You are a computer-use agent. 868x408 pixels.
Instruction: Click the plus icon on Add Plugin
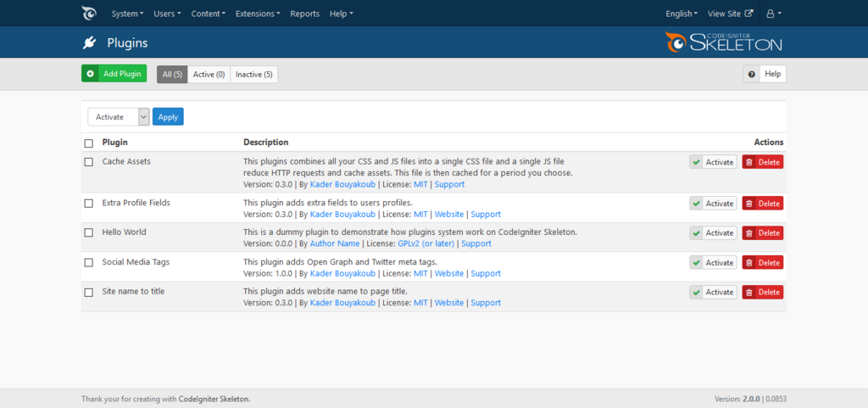click(90, 74)
